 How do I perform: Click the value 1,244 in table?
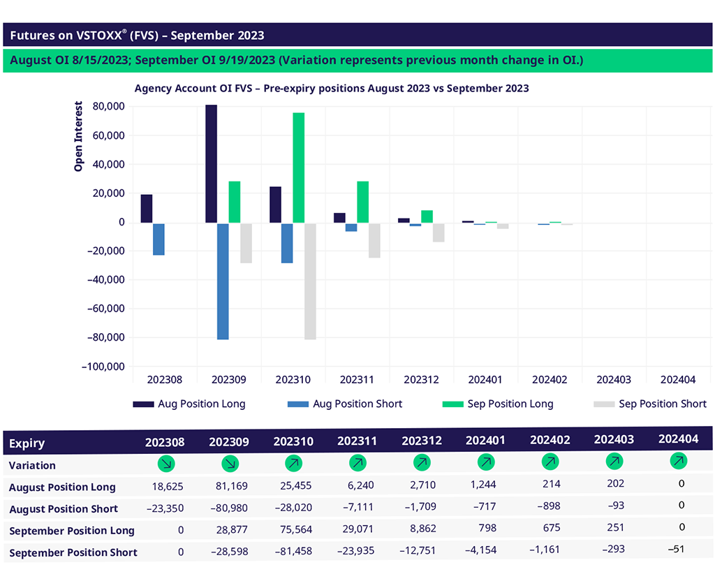tap(483, 485)
